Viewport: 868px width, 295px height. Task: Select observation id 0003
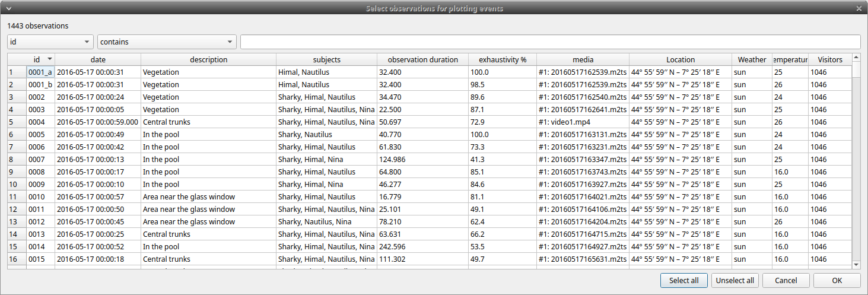tap(40, 109)
